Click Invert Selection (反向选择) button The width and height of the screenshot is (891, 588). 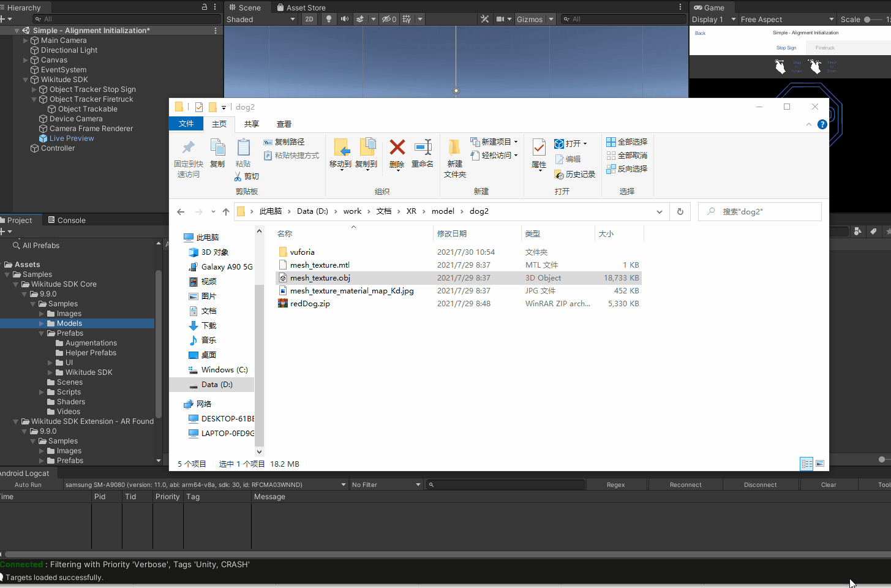[626, 168]
